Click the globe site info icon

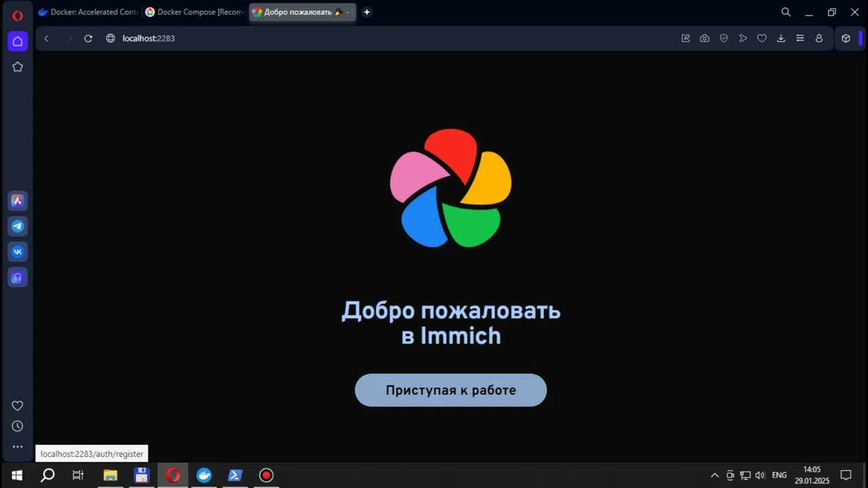coord(111,39)
